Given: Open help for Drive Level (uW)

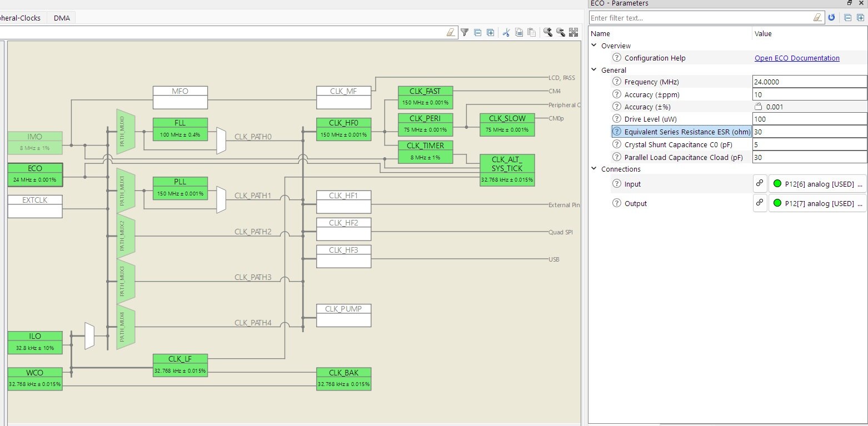Looking at the screenshot, I should tap(616, 119).
